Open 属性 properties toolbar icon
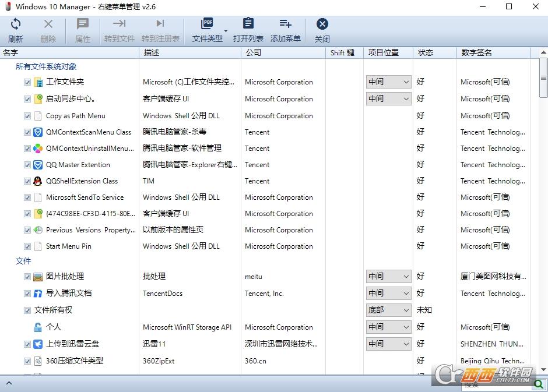The image size is (548, 392). (x=83, y=24)
